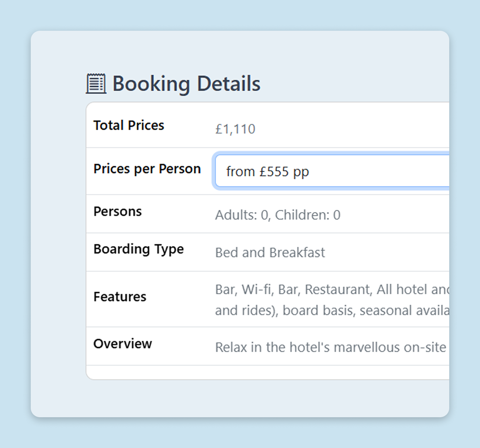Image resolution: width=480 pixels, height=448 pixels.
Task: Click the Overview row label
Action: pos(122,344)
